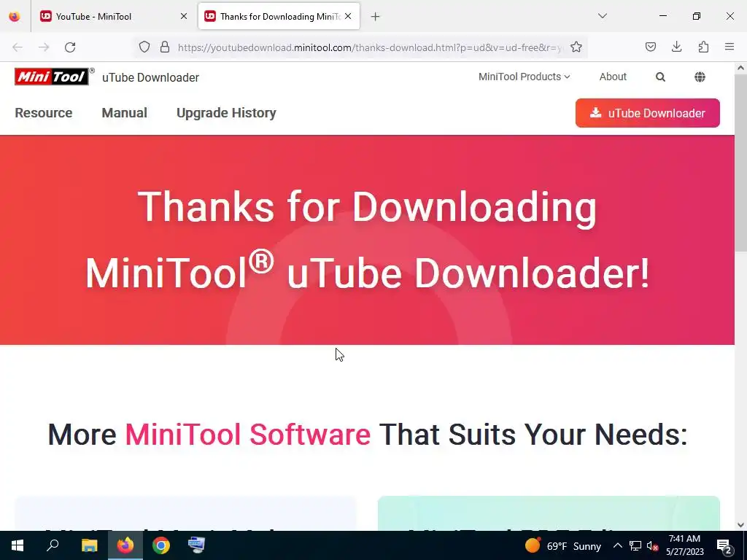The height and width of the screenshot is (560, 747).
Task: Click the vertical scrollbar thumb
Action: coord(740,163)
